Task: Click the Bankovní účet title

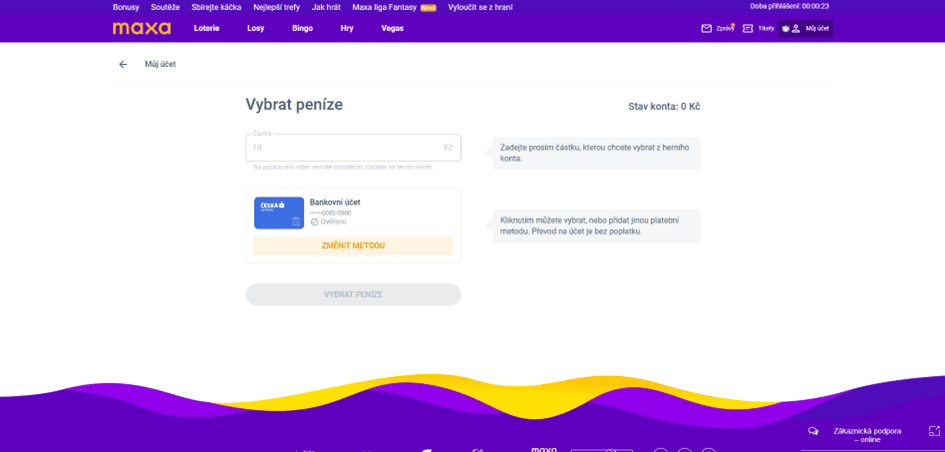Action: (x=335, y=202)
